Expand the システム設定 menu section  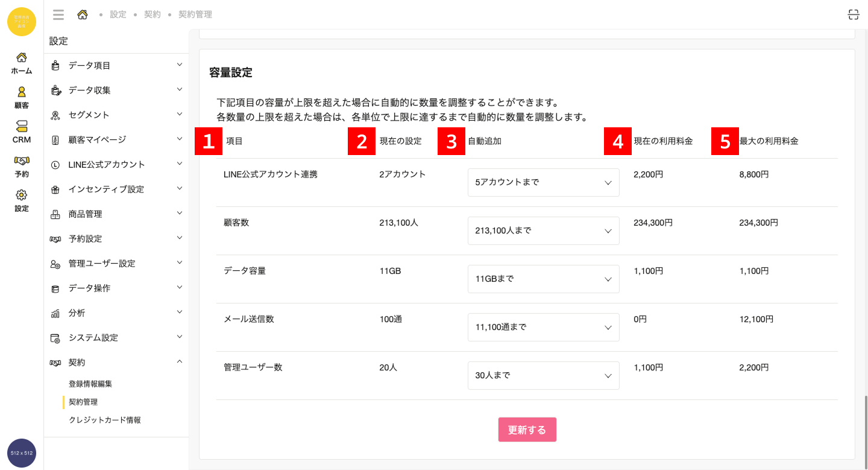117,337
